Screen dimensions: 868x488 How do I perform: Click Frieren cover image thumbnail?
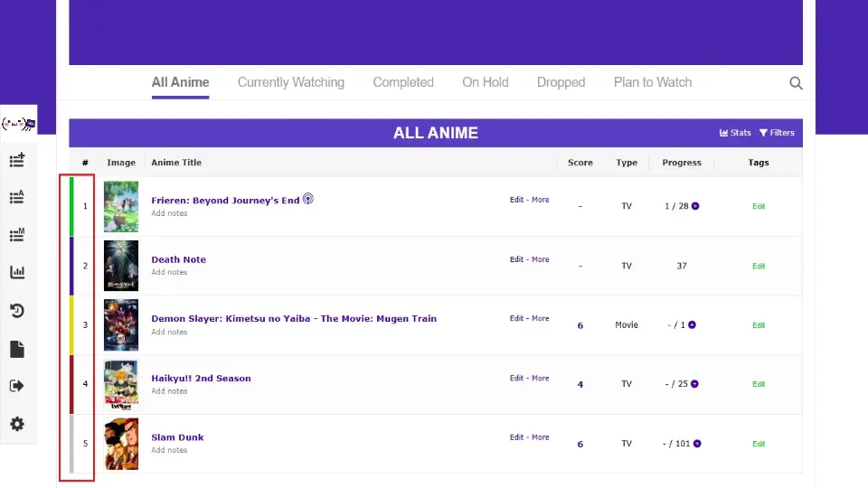[x=121, y=206]
